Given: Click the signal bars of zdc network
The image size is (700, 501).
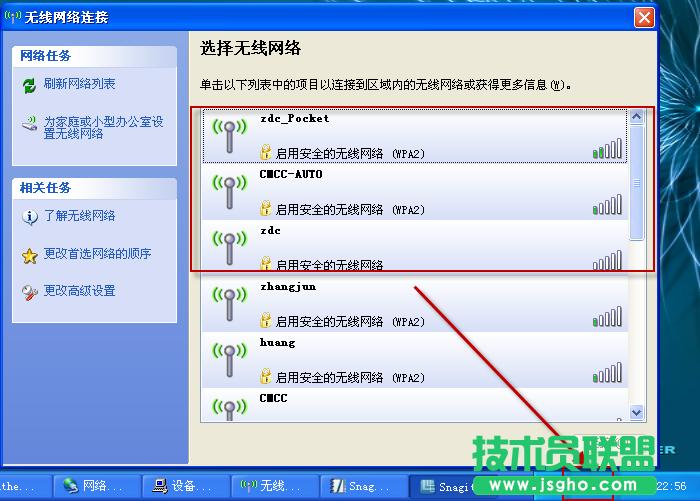Looking at the screenshot, I should (607, 260).
